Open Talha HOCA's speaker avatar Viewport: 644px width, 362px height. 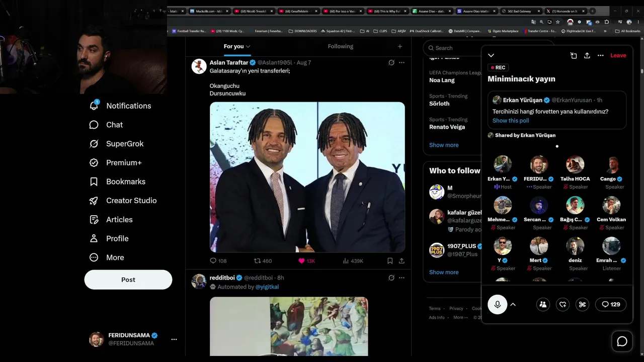[575, 164]
